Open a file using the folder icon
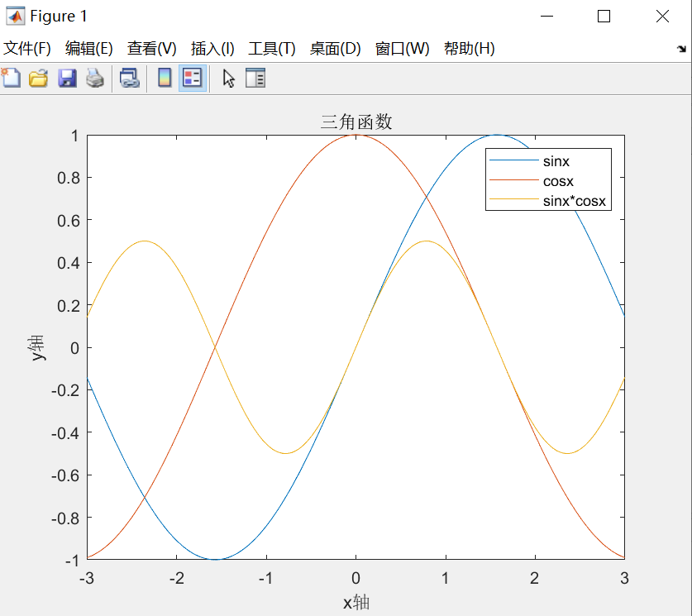692x616 pixels. coord(37,78)
